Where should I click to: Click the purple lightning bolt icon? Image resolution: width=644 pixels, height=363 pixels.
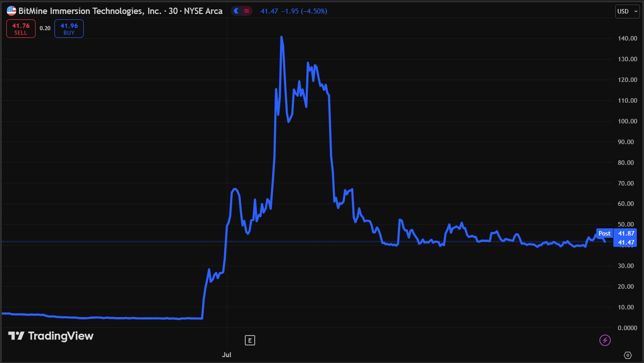pos(605,340)
